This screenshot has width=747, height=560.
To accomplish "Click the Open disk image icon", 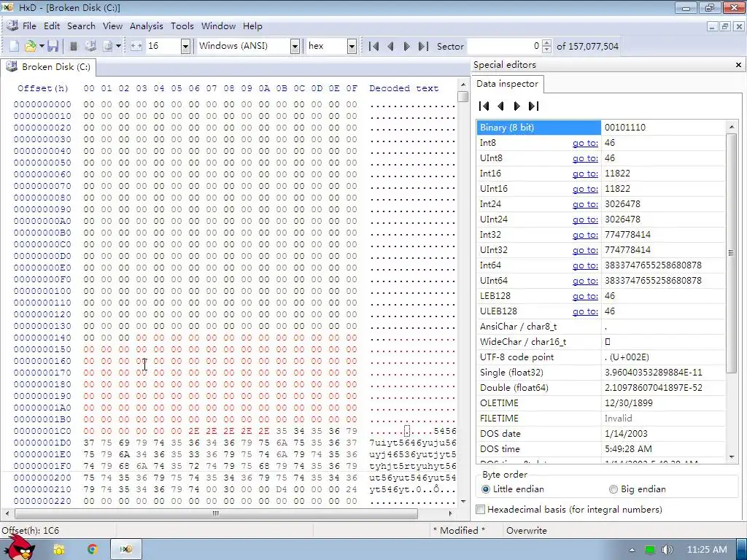I will click(108, 46).
